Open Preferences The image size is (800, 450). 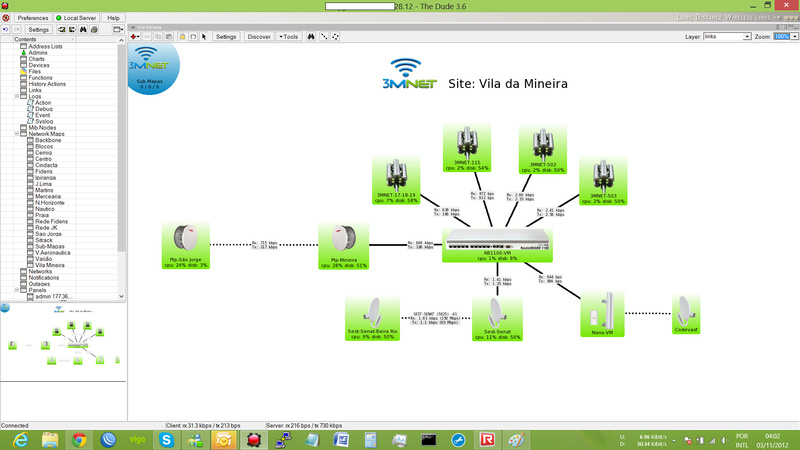click(x=33, y=18)
